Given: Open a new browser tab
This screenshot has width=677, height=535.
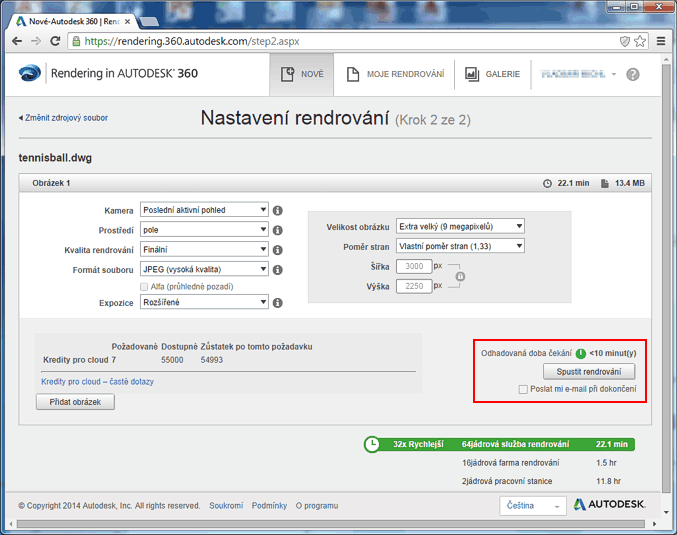Looking at the screenshot, I should pos(149,22).
